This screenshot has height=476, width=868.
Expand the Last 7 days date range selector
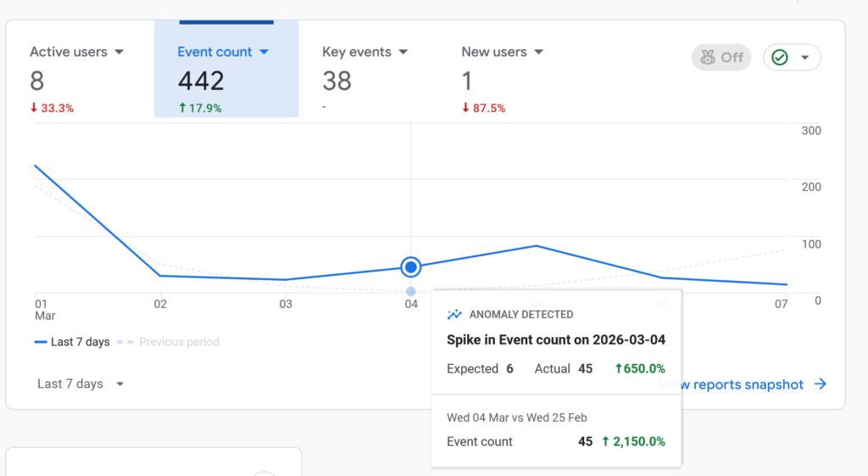pyautogui.click(x=81, y=384)
